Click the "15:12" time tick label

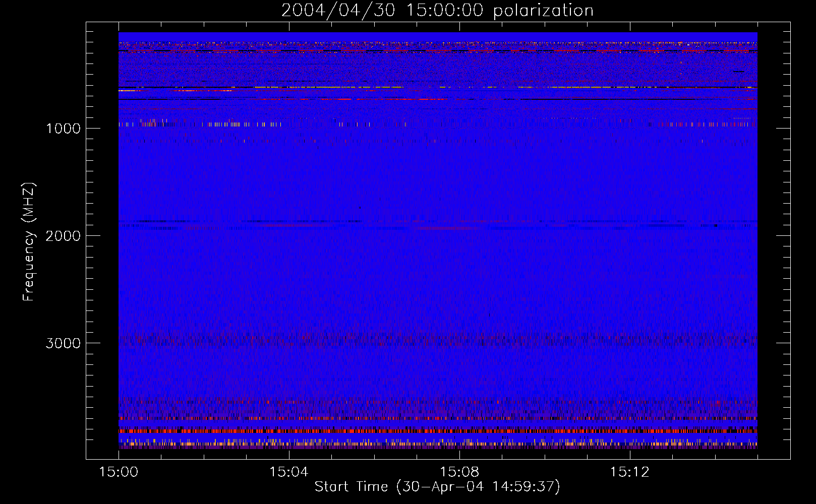(x=629, y=472)
